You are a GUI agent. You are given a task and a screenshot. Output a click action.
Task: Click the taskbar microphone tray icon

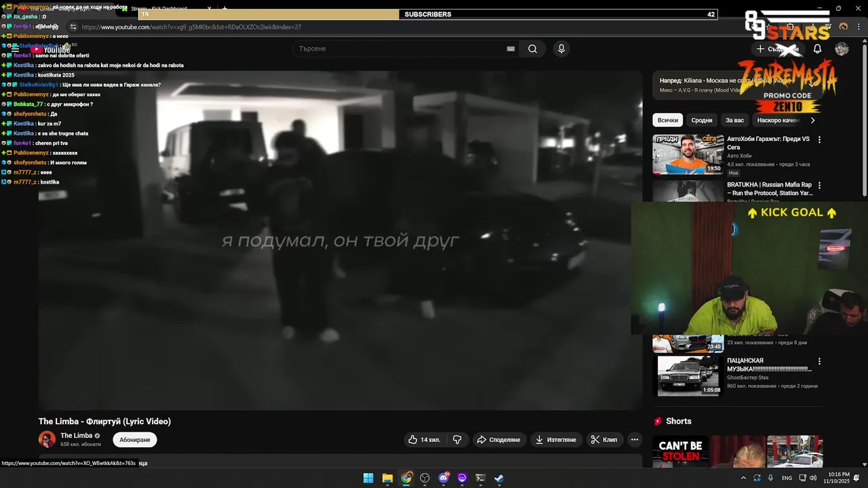pyautogui.click(x=770, y=478)
